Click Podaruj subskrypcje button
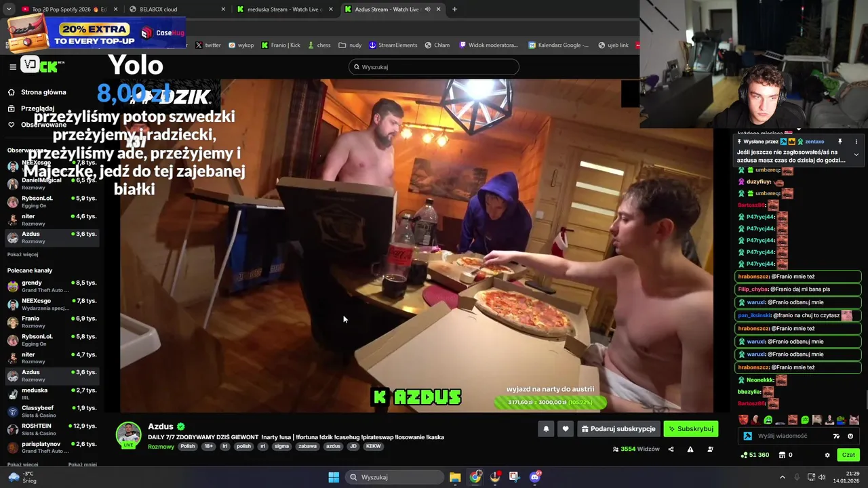This screenshot has width=868, height=488. point(618,429)
